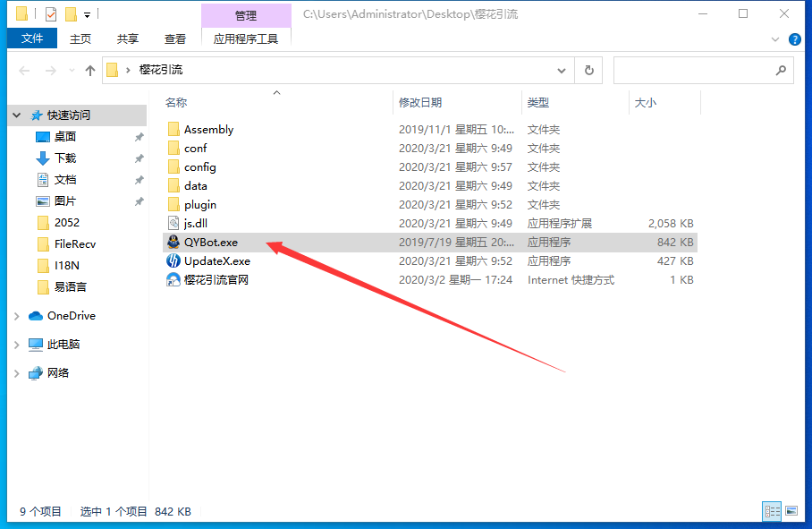The width and height of the screenshot is (812, 529).
Task: Click the pin icon beside 图片
Action: pos(139,201)
